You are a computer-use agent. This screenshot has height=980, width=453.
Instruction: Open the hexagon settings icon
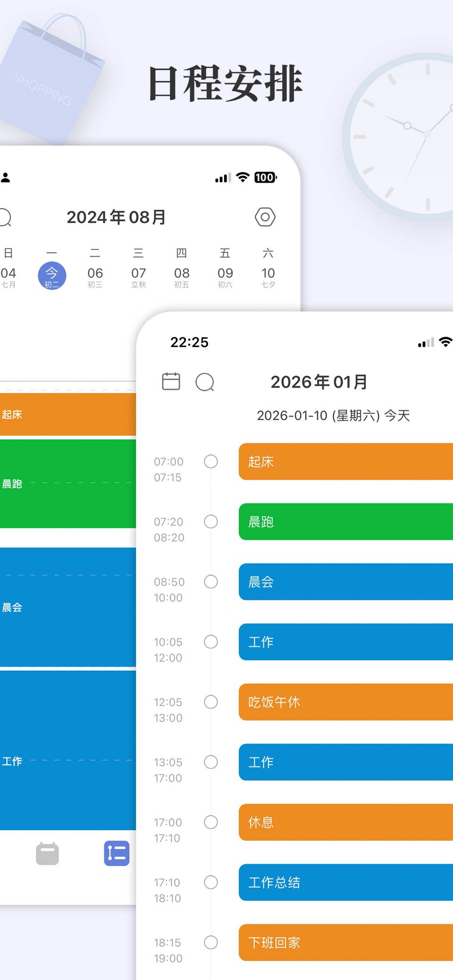[x=265, y=217]
